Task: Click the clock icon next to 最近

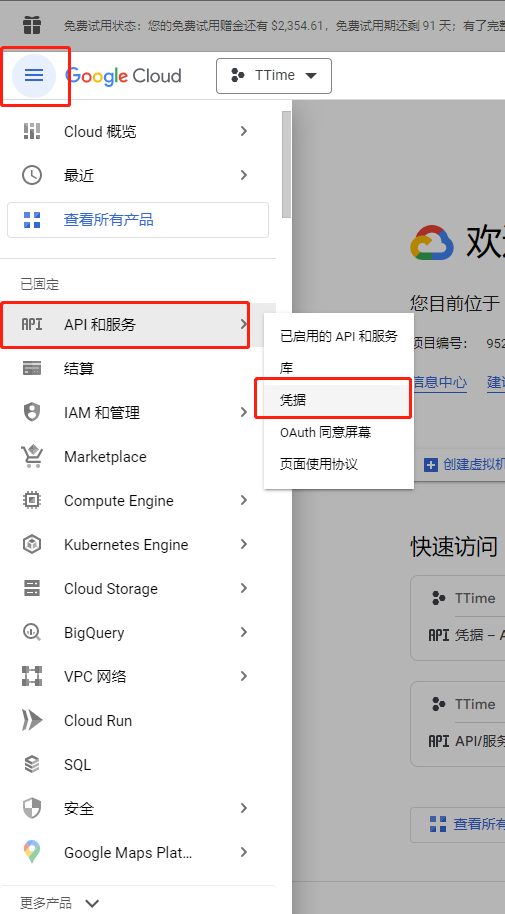Action: point(32,175)
